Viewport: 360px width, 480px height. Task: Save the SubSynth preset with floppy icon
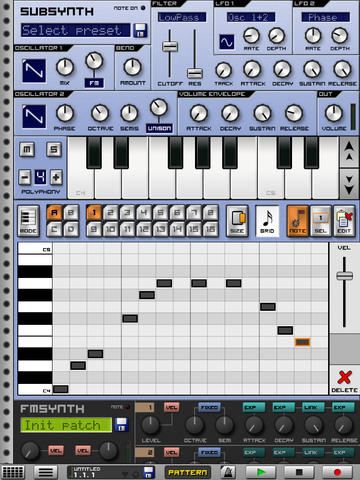(140, 30)
